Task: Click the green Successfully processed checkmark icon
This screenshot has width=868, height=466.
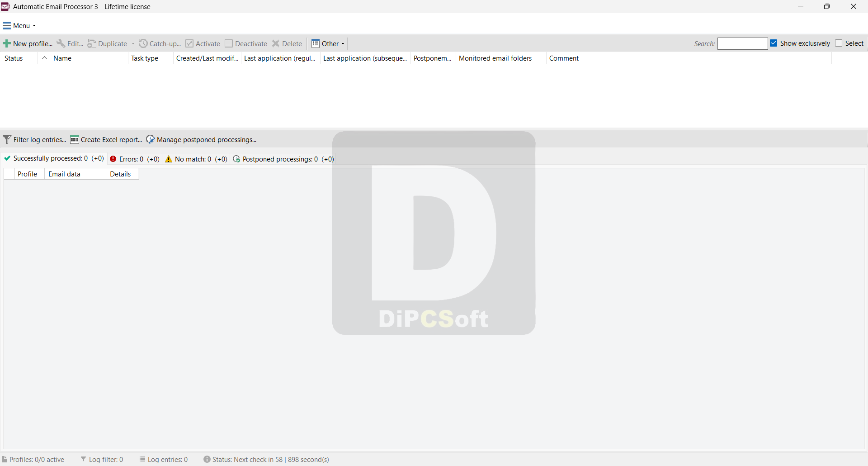Action: click(x=7, y=158)
